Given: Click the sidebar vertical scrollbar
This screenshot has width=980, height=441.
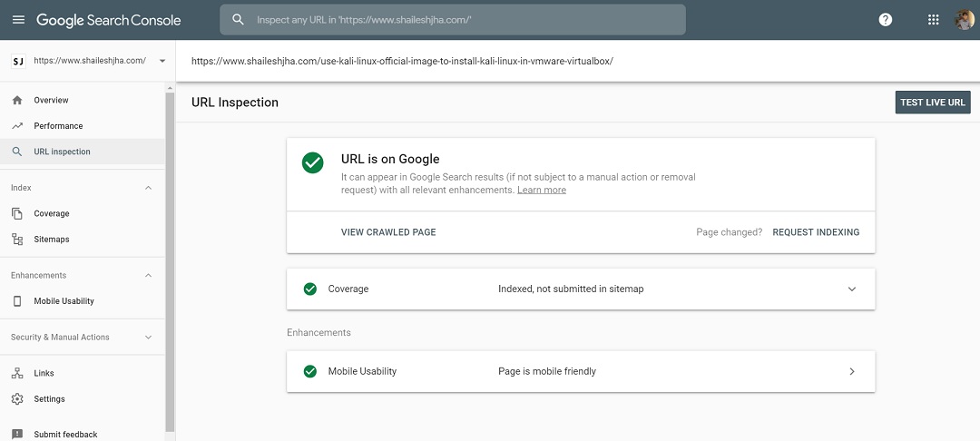Looking at the screenshot, I should tap(170, 262).
